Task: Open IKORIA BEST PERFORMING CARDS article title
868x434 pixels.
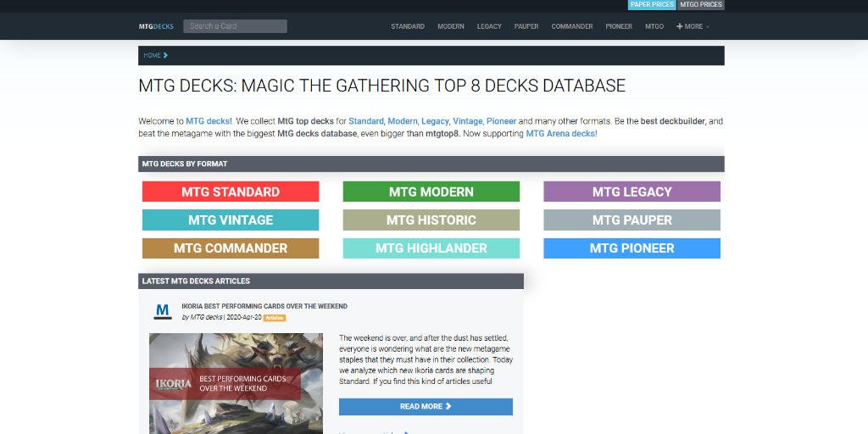Action: pos(264,306)
